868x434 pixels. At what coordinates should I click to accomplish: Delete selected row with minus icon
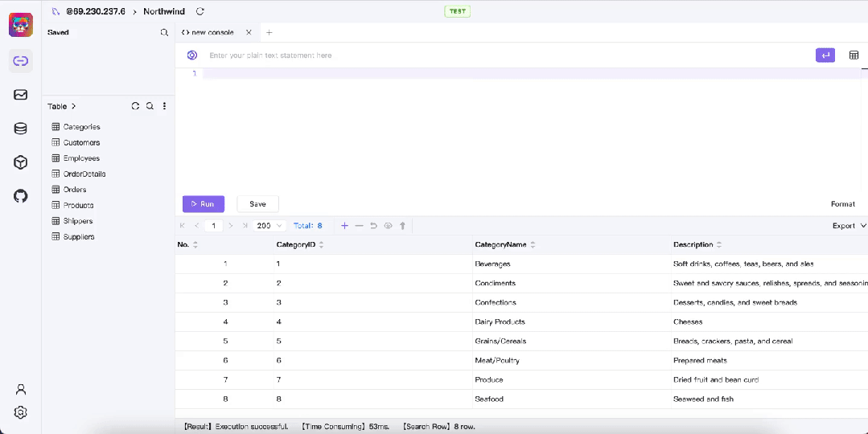[x=359, y=226]
